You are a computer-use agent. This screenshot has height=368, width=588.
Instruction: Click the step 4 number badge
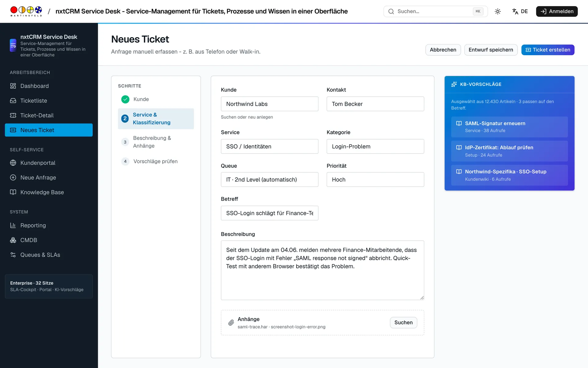(x=125, y=161)
